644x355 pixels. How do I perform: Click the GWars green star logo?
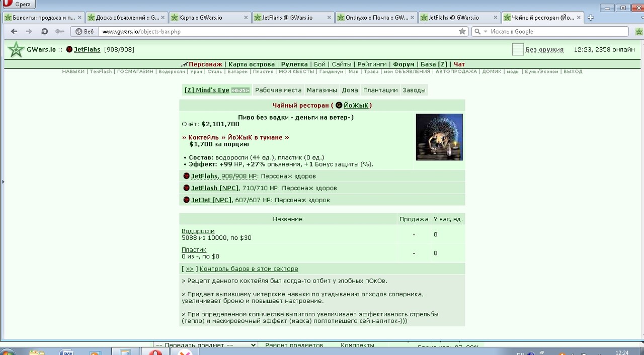(16, 50)
